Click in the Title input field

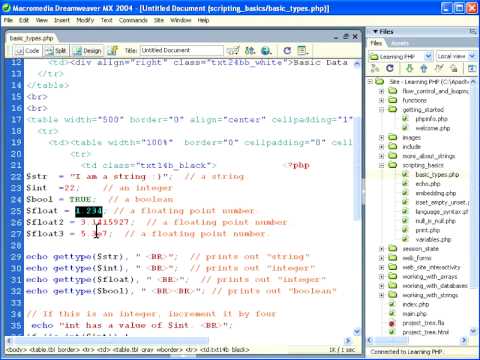pos(182,50)
